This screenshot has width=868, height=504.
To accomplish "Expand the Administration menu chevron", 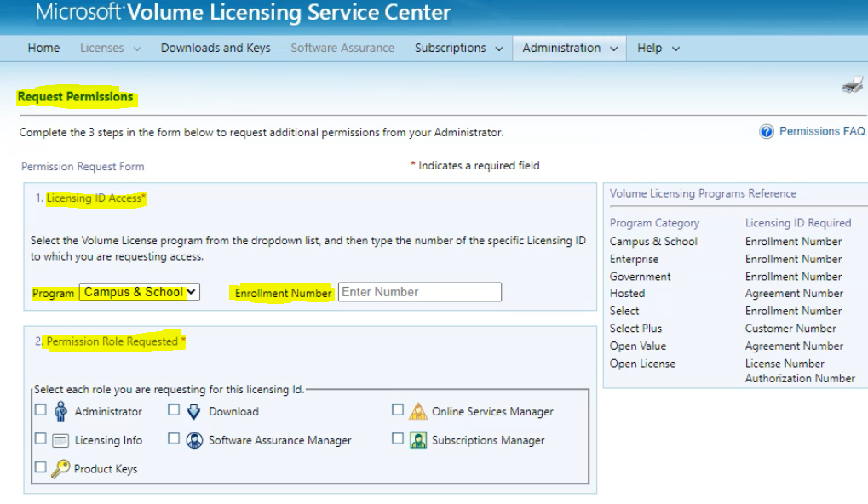I will pos(614,49).
